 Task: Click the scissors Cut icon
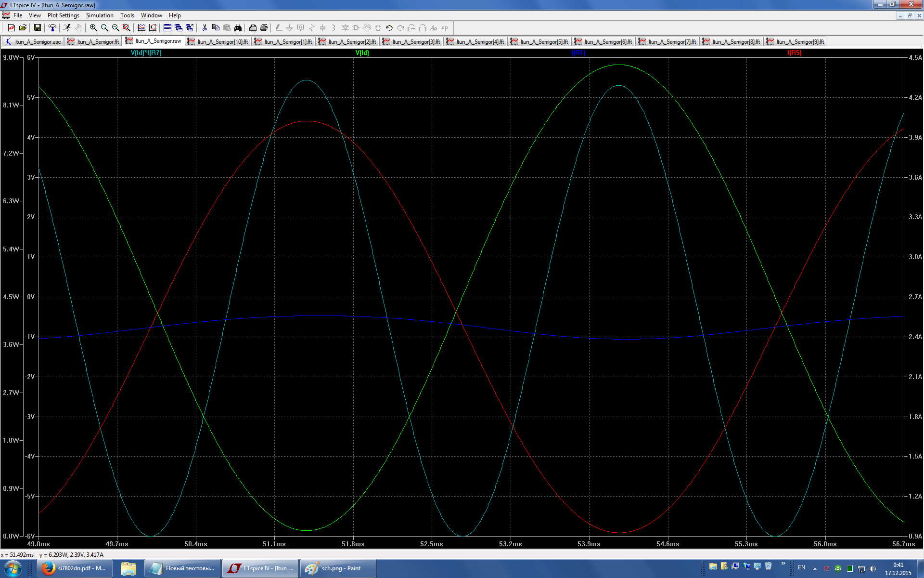pos(205,28)
